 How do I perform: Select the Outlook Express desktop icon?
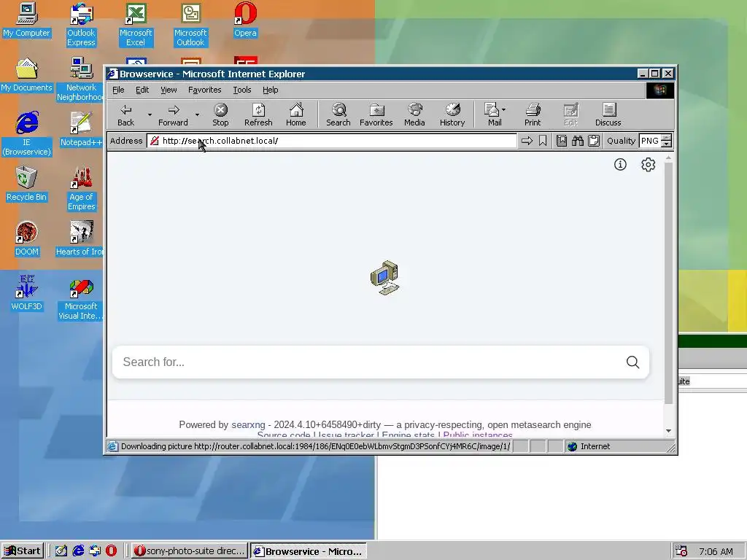[x=81, y=25]
